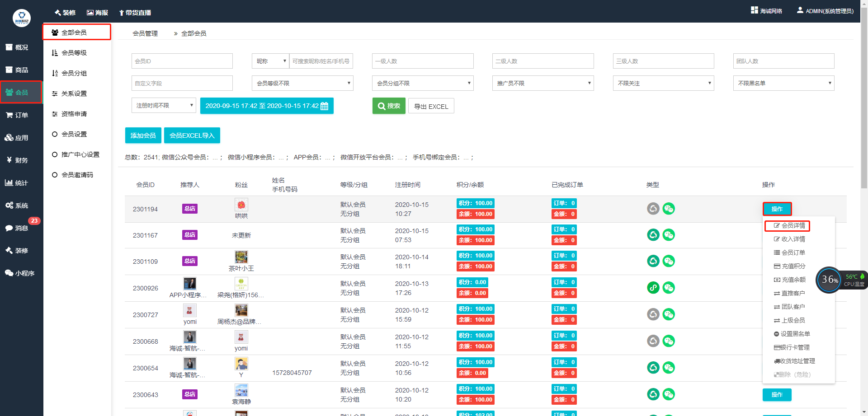The width and height of the screenshot is (868, 416).
Task: Select 收入详情 from the action menu
Action: [x=789, y=239]
